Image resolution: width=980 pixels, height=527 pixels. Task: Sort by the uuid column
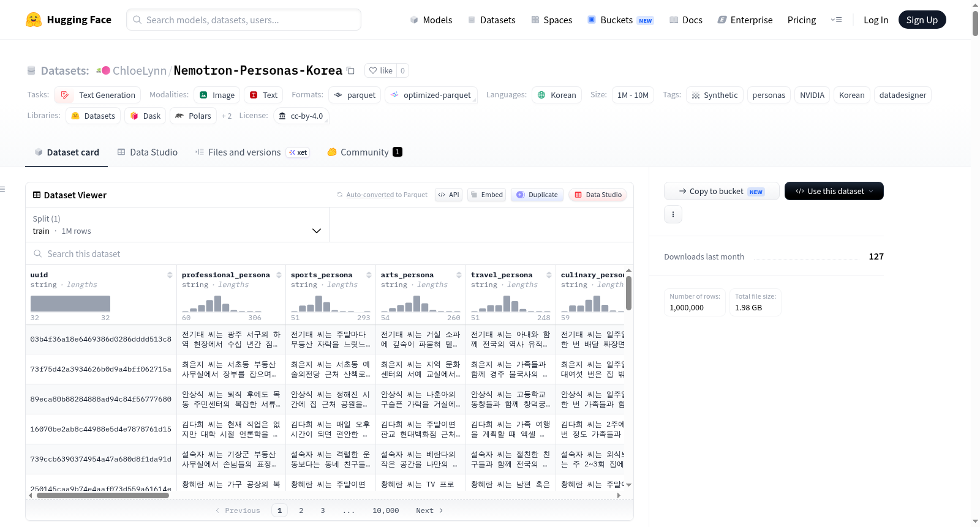pyautogui.click(x=170, y=275)
